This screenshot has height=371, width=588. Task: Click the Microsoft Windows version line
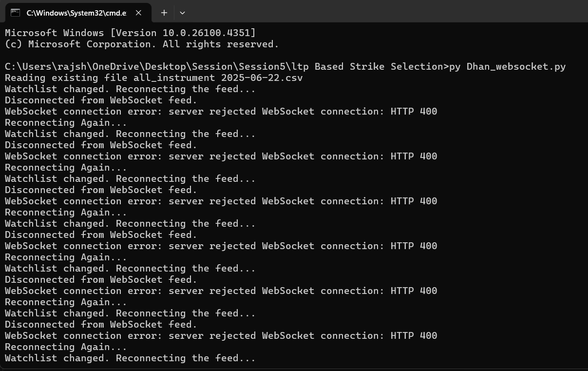tap(130, 33)
